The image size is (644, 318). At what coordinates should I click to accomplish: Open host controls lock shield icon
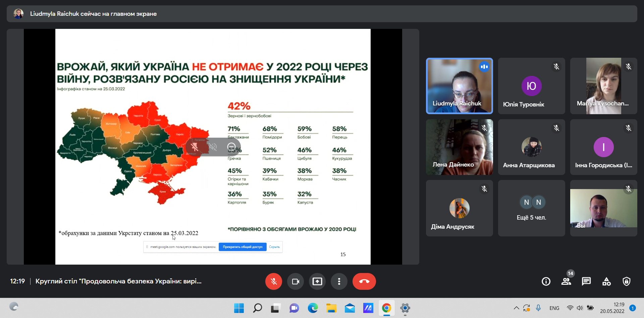tap(626, 281)
